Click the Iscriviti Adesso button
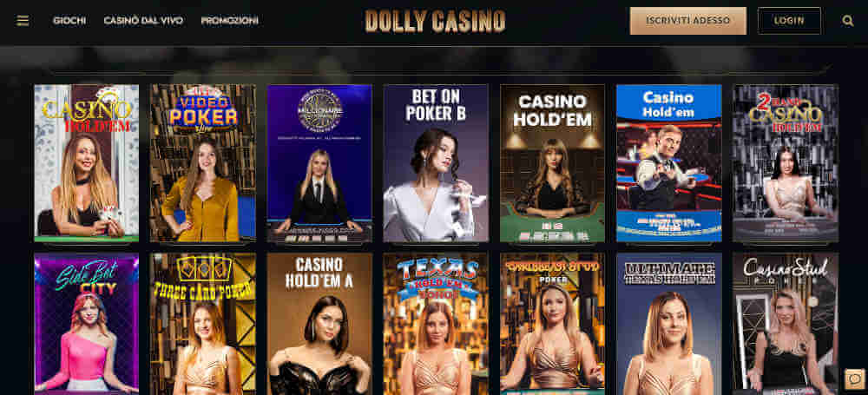Viewport: 868px width, 395px height. pos(688,21)
